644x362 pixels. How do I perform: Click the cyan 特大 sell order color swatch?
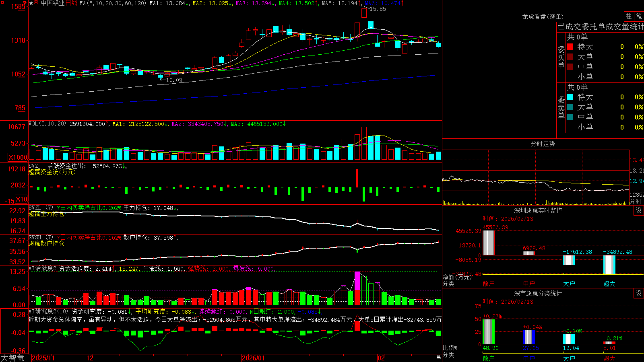[570, 97]
